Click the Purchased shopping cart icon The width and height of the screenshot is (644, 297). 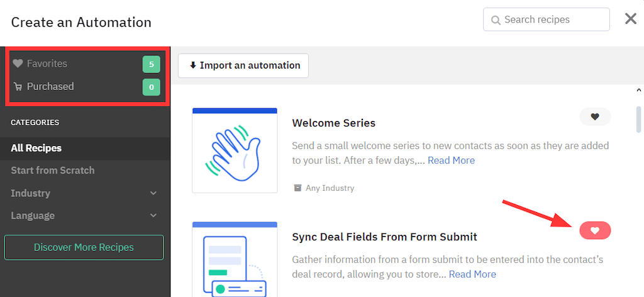pyautogui.click(x=18, y=87)
